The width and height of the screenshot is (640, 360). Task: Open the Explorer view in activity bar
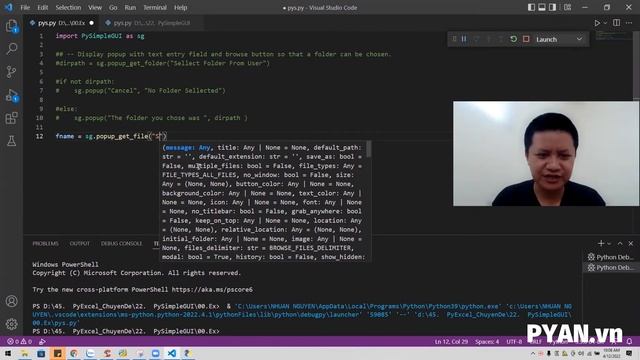point(11,26)
